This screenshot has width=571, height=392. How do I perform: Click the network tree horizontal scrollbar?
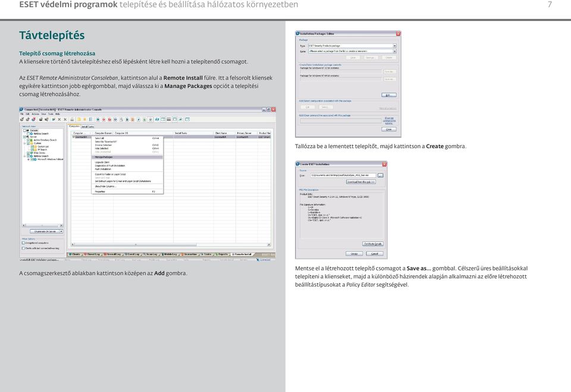43,225
